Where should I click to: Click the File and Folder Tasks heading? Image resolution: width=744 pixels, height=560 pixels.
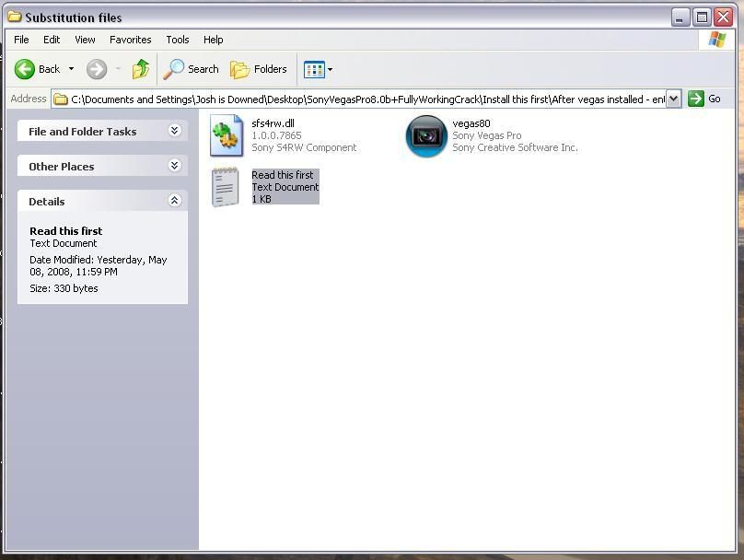pos(83,132)
